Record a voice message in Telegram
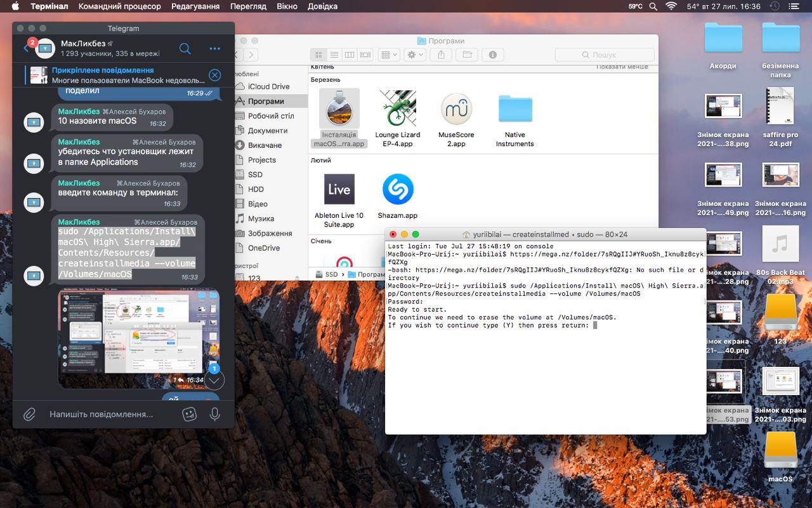The image size is (812, 508). [x=215, y=414]
